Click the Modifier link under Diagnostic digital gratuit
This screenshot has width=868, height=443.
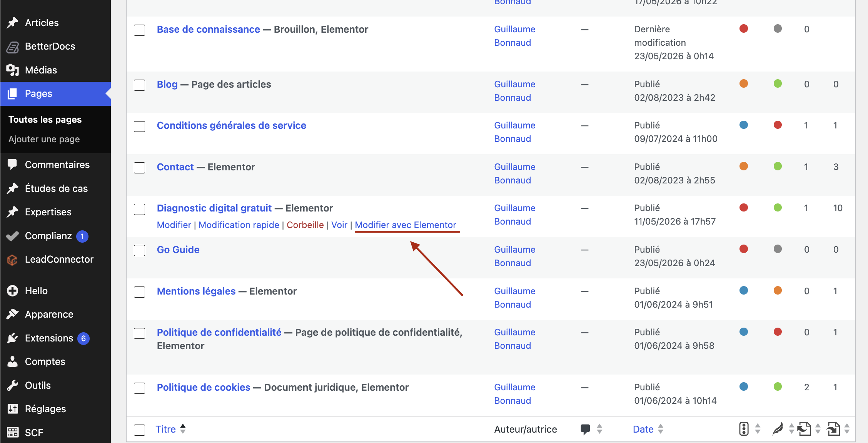point(174,225)
